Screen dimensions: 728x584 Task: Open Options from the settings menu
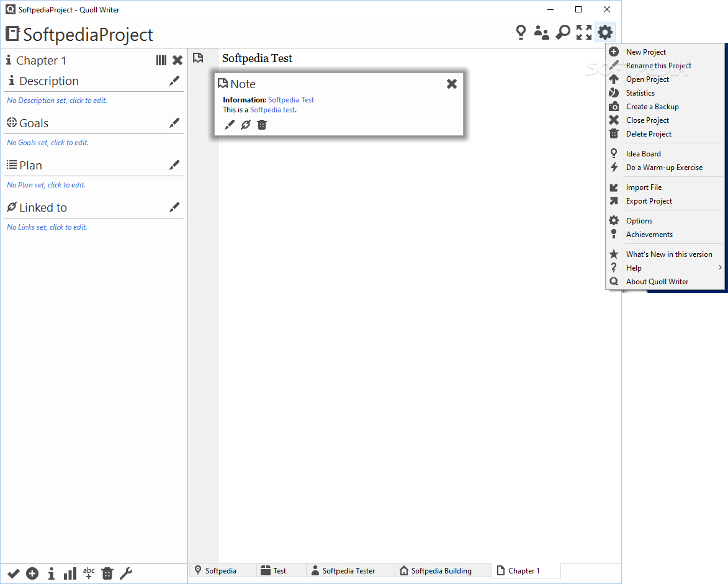(x=665, y=221)
